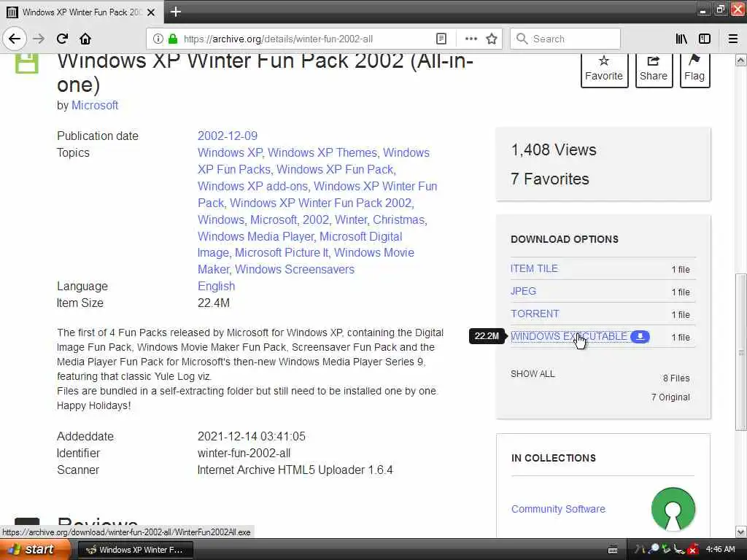Viewport: 747px width, 560px height.
Task: Click the Search input field
Action: point(565,39)
